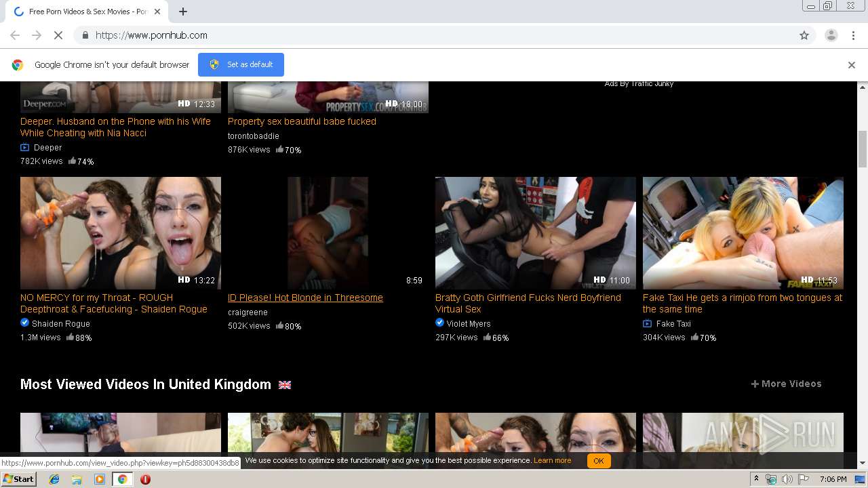Screen dimensions: 868x488
Task: Open the Violet Myers profile link
Action: pyautogui.click(x=469, y=324)
